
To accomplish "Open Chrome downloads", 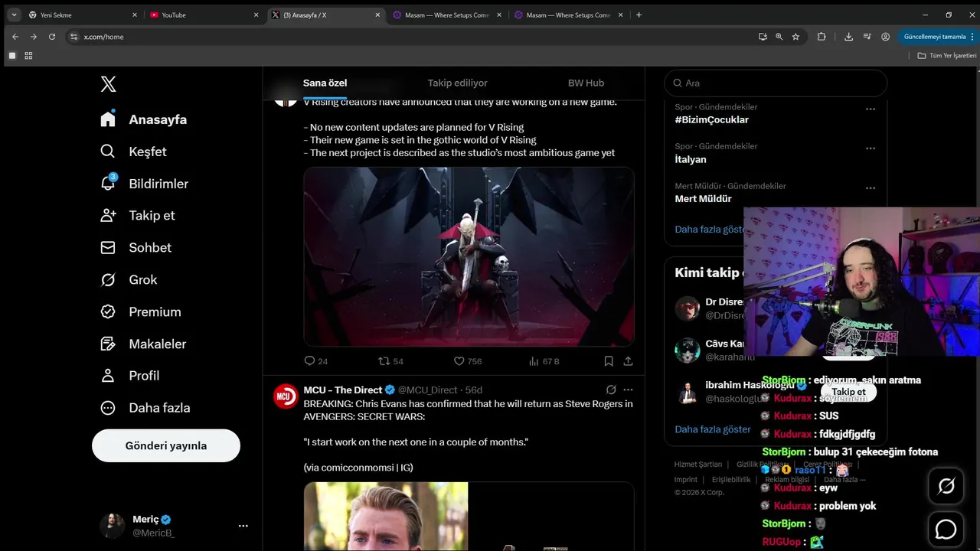I will click(849, 37).
